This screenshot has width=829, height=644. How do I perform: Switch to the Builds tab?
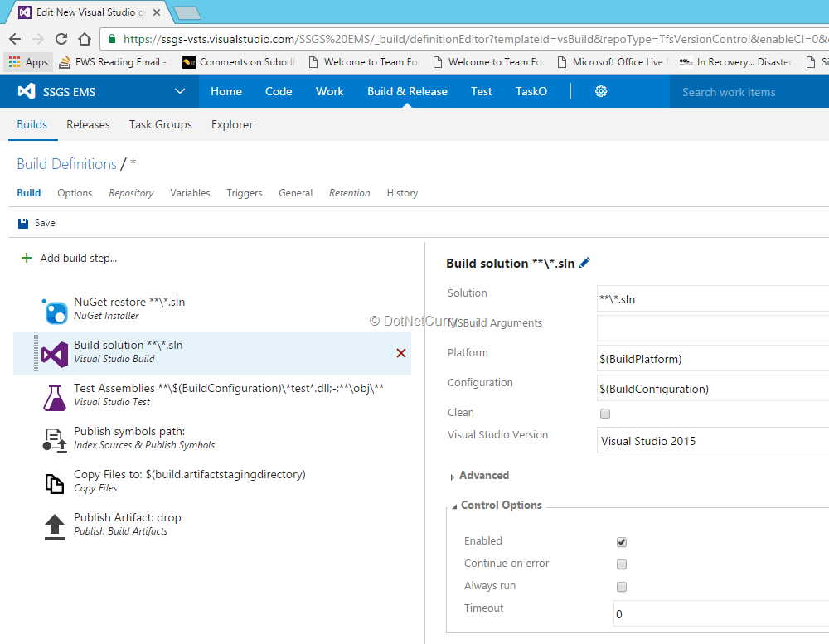pos(32,125)
